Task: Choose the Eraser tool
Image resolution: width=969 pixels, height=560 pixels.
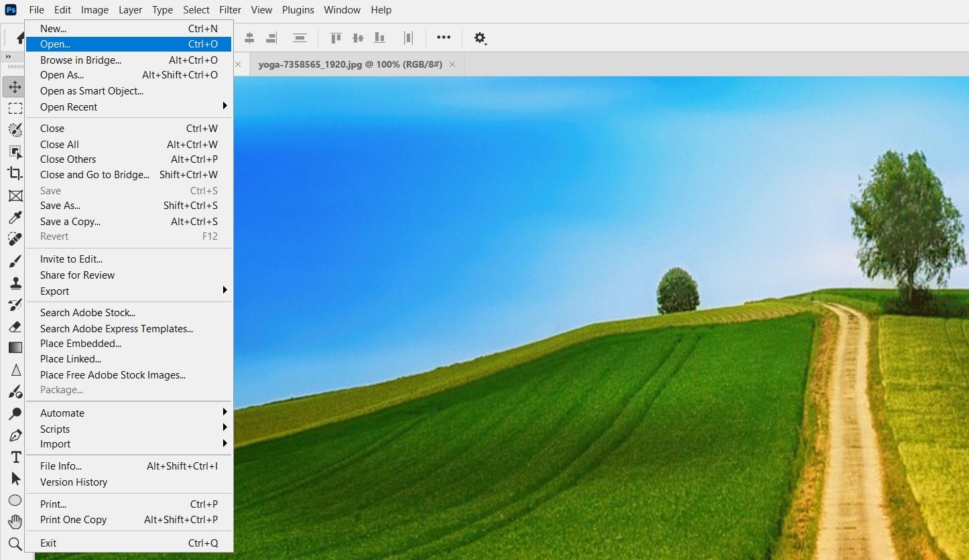Action: (x=15, y=326)
